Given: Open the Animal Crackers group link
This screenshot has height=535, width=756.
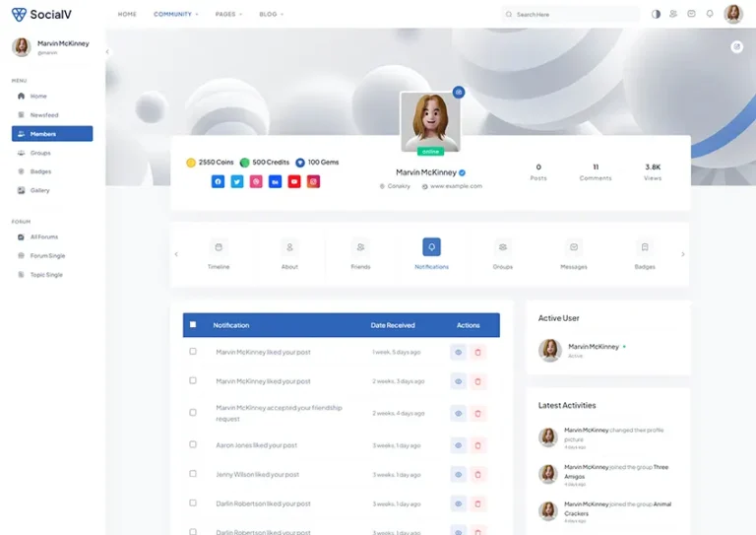Looking at the screenshot, I should point(617,508).
